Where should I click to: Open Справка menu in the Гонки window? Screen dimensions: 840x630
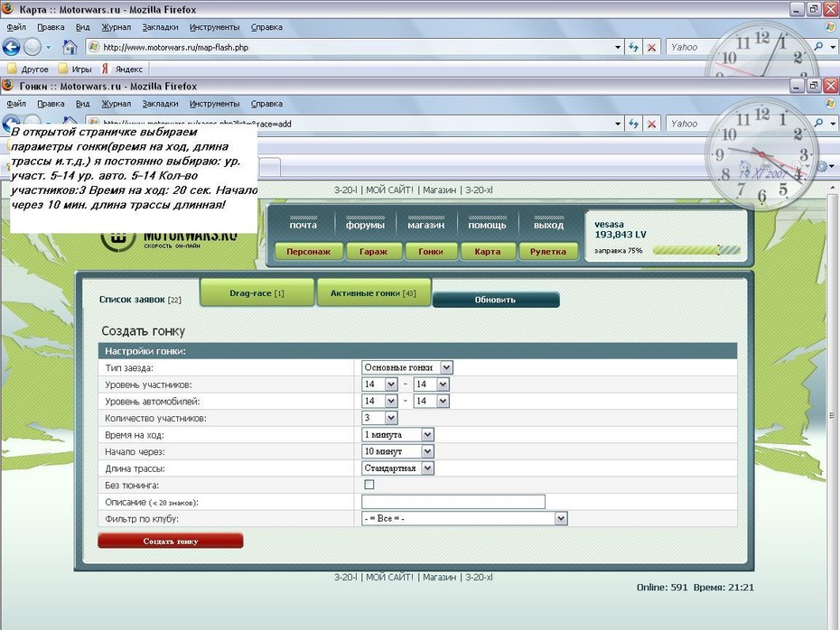pos(266,104)
